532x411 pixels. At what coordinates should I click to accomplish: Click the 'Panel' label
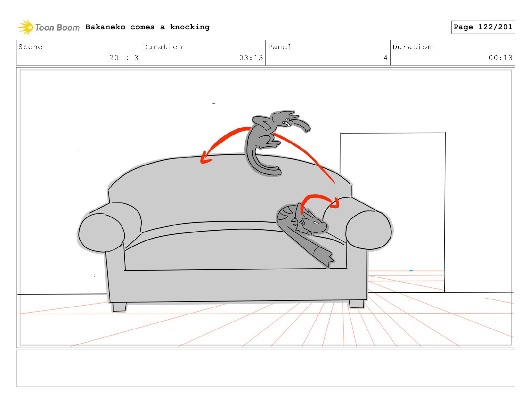(x=280, y=47)
